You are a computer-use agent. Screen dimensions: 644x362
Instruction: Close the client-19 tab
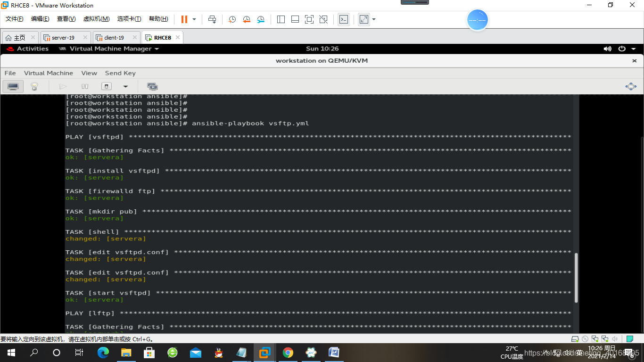tap(134, 37)
